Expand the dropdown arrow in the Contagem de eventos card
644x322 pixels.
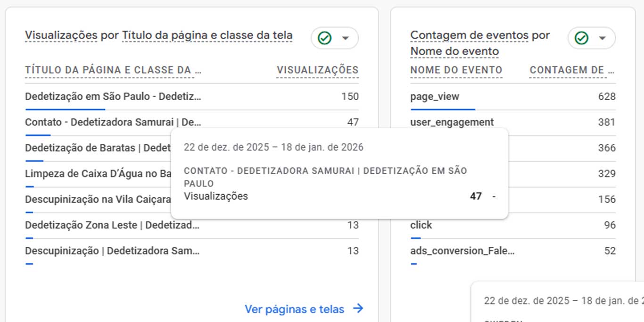coord(602,38)
